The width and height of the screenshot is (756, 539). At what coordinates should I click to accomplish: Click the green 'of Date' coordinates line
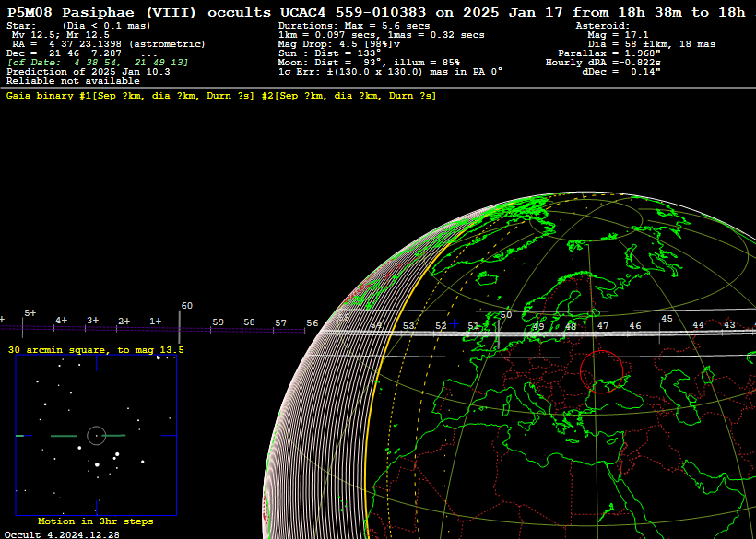tap(98, 63)
